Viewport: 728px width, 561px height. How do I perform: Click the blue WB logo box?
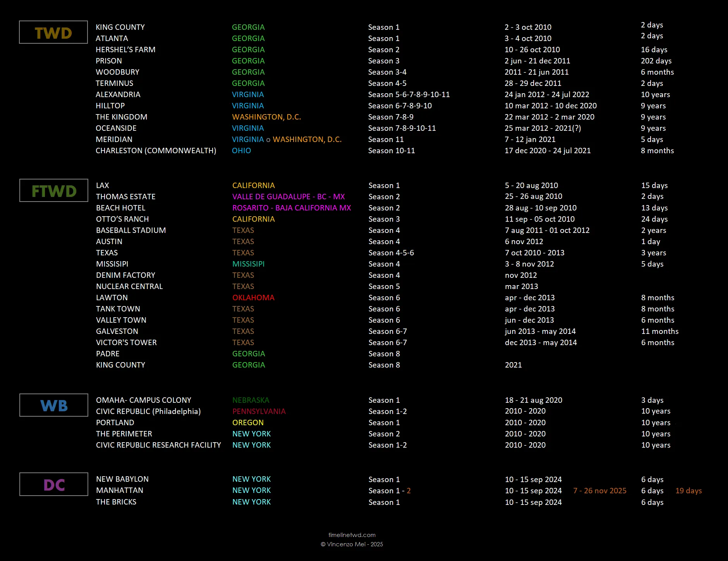pyautogui.click(x=54, y=405)
